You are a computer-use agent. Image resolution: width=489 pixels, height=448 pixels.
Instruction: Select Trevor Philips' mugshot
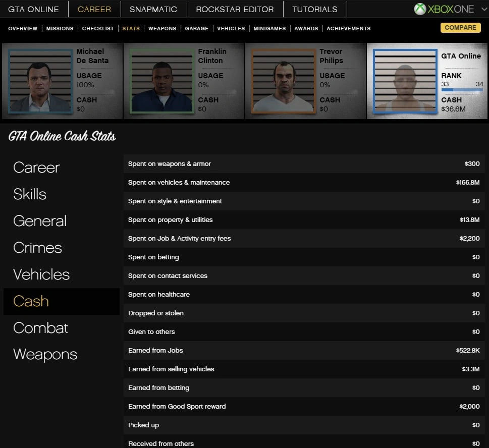point(284,81)
